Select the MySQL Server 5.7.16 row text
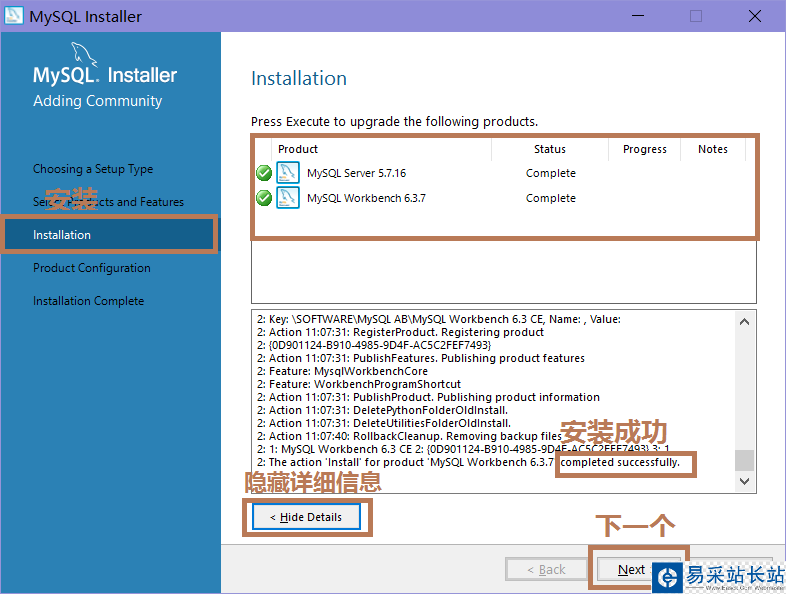This screenshot has width=786, height=594. tap(356, 173)
